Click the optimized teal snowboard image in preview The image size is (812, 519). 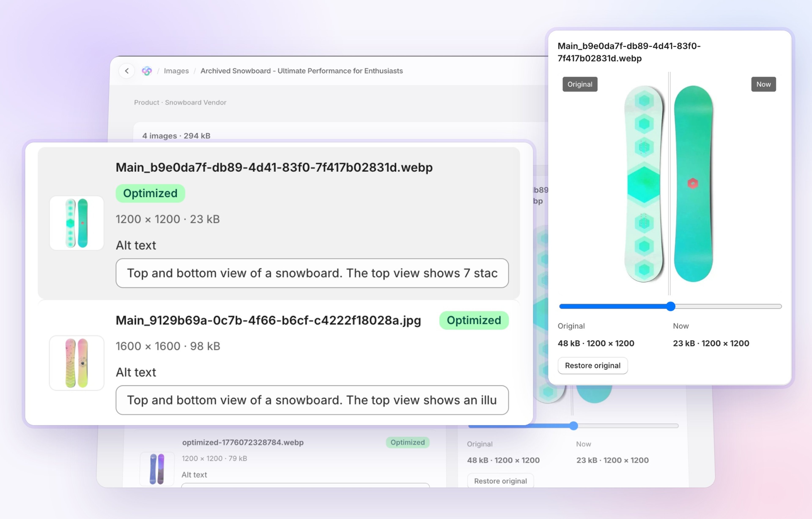point(693,184)
